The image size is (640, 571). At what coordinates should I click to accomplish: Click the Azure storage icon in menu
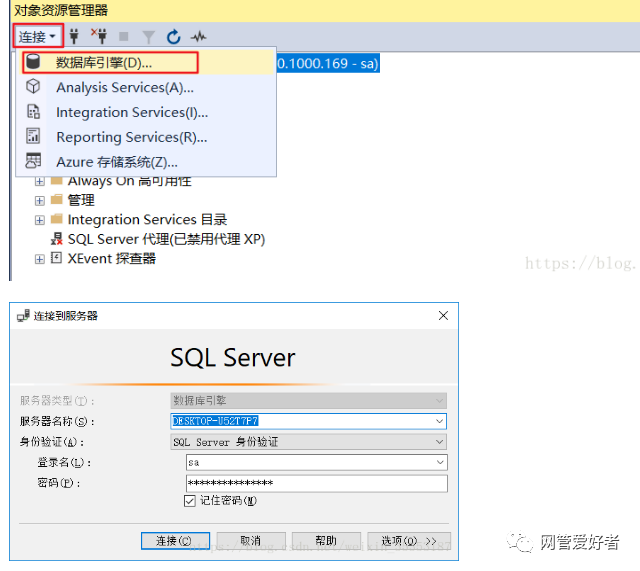pyautogui.click(x=33, y=161)
